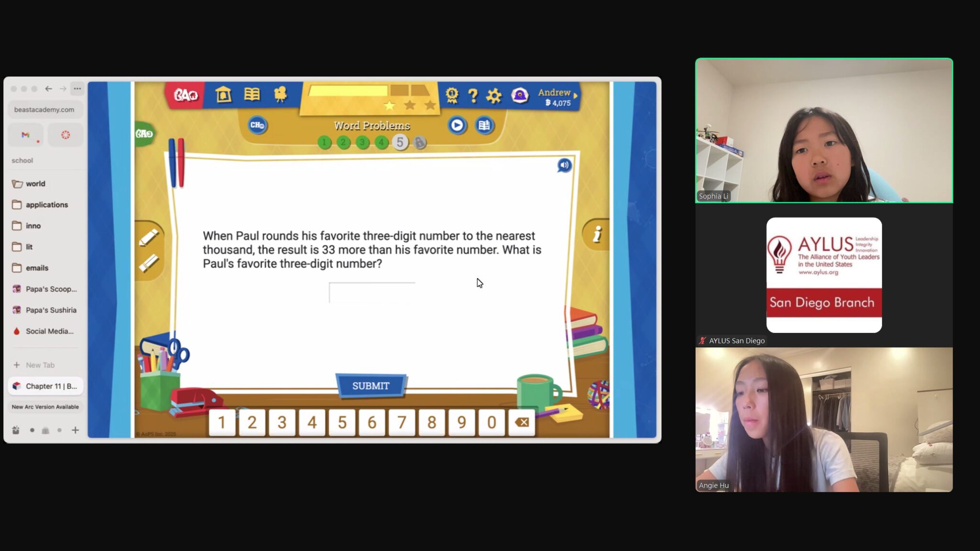Select current problem 5 circle
This screenshot has height=551, width=980.
[x=400, y=143]
